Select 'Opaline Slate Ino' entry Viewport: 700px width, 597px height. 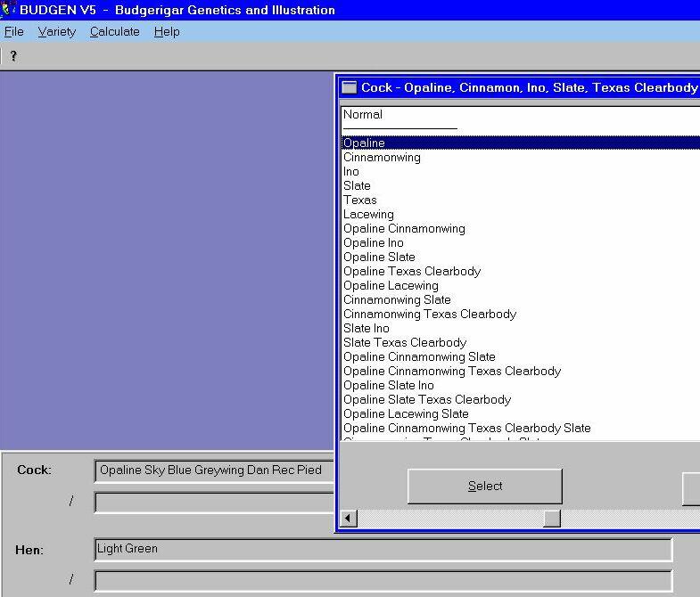coord(521,386)
